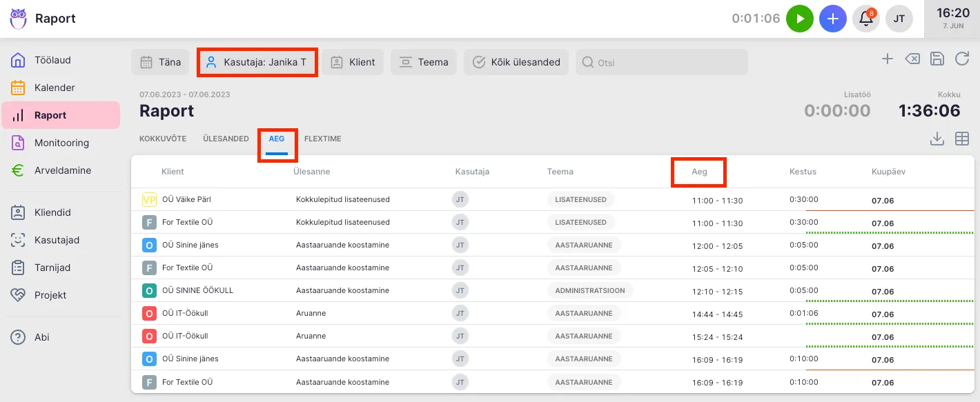
Task: Toggle the Kõik ülesanded filter
Action: click(516, 62)
